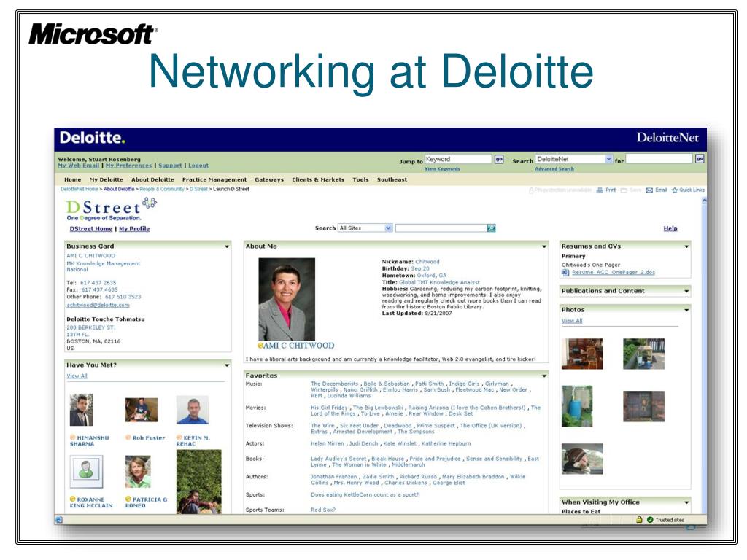Click in the DeloitteNet 'for' search field
Screen dimensions: 747x560
point(659,158)
